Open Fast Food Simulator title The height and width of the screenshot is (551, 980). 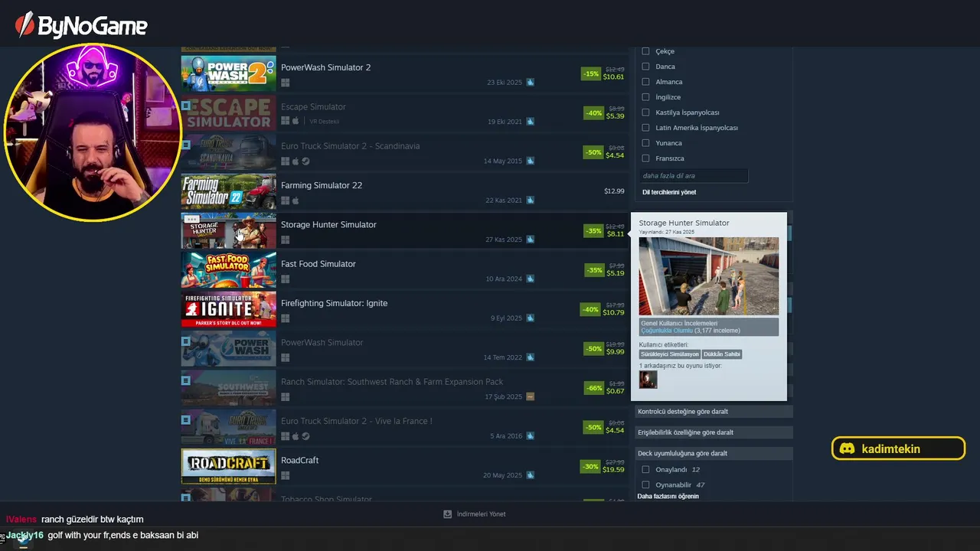click(x=318, y=264)
